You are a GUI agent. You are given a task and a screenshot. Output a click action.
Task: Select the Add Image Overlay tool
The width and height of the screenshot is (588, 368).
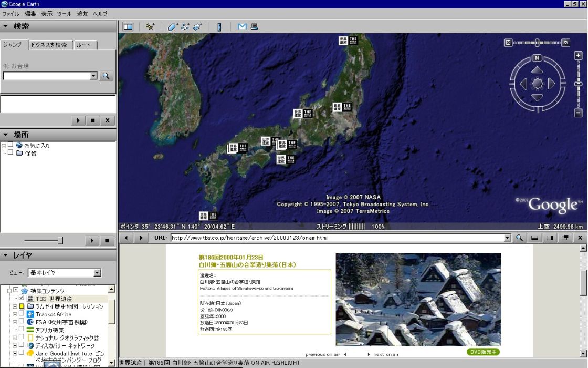point(197,27)
